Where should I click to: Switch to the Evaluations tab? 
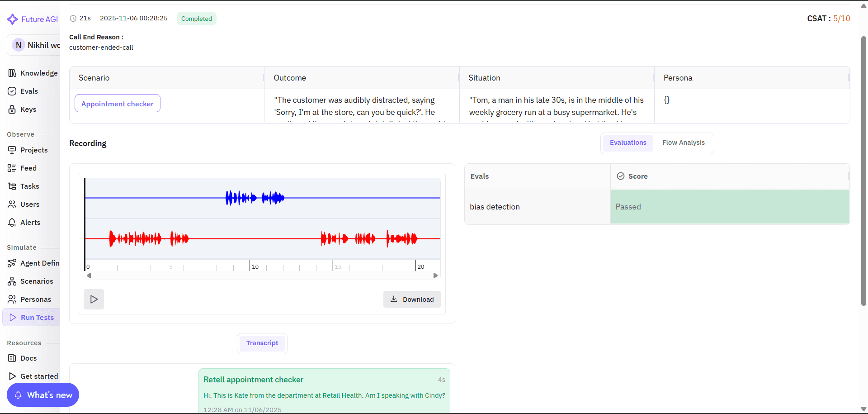[628, 143]
